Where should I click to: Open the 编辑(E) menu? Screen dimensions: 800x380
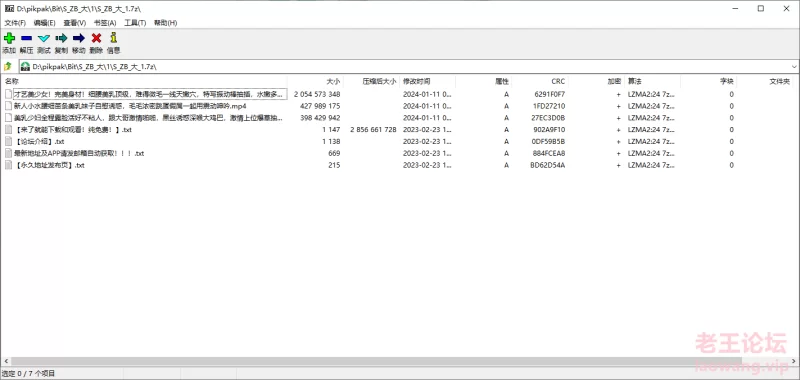pyautogui.click(x=44, y=23)
